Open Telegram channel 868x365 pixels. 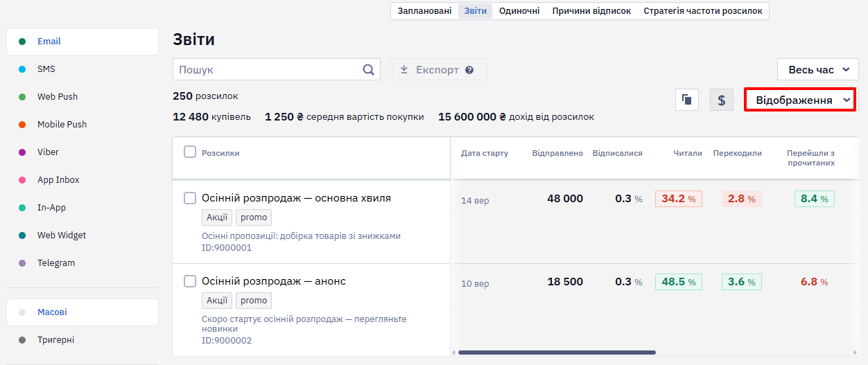click(x=83, y=263)
